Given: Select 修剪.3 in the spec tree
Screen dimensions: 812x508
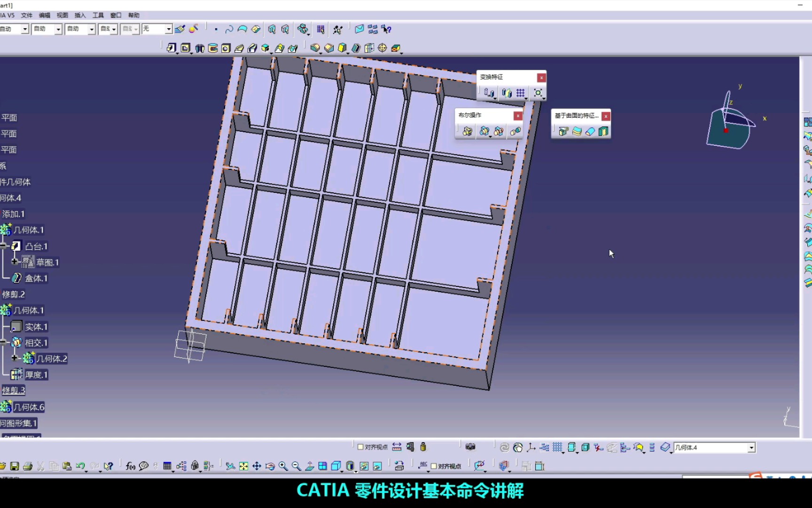Looking at the screenshot, I should coord(13,390).
